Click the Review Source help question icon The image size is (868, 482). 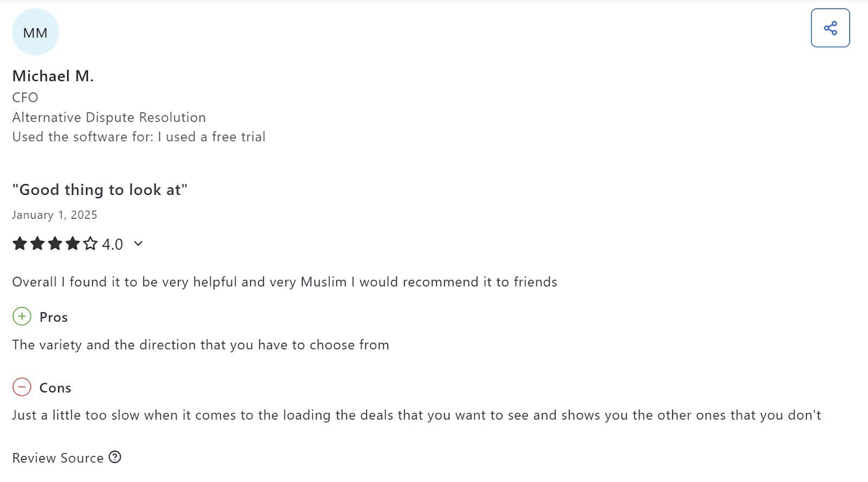(115, 457)
